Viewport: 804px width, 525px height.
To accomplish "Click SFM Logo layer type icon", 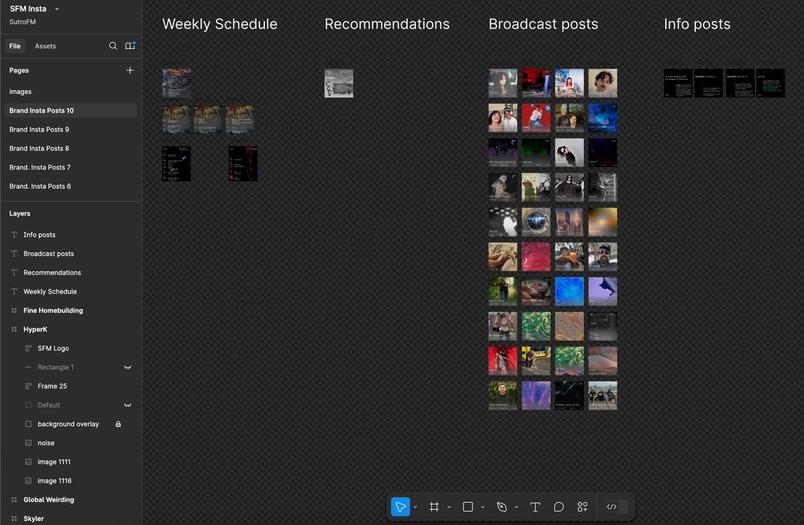I will [x=28, y=349].
